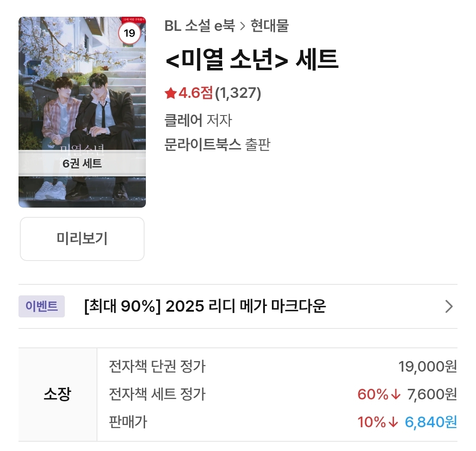
Task: Open the event banner's right chevron
Action: [449, 306]
